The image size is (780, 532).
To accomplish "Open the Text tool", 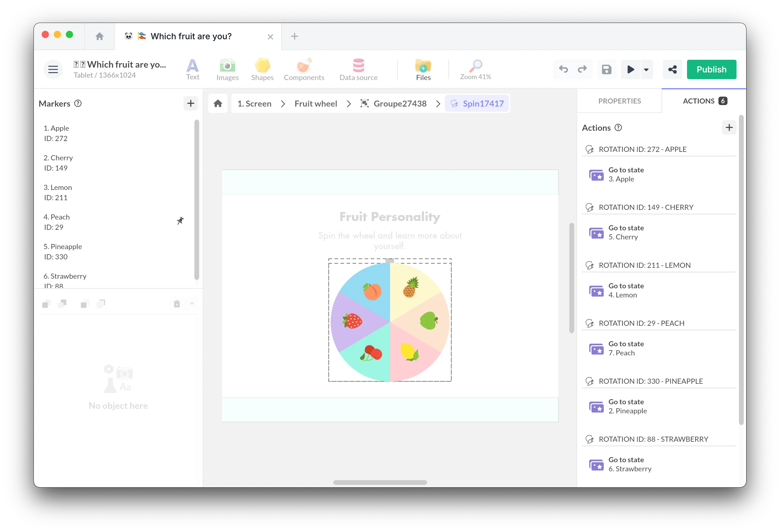I will 192,69.
